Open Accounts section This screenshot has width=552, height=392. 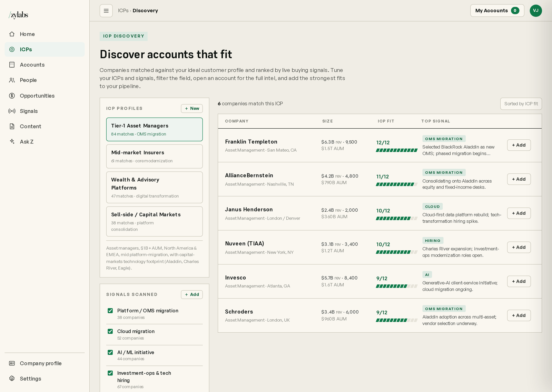(x=45, y=65)
